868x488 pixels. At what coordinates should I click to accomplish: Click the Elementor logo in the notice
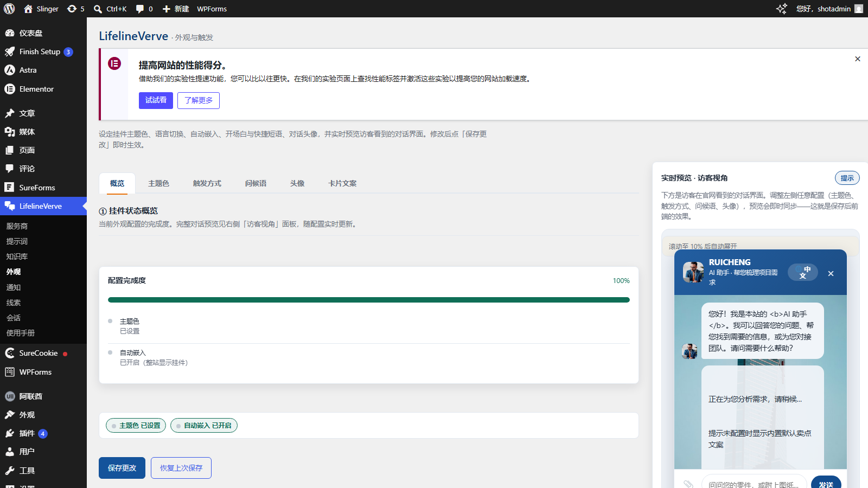[x=114, y=63]
